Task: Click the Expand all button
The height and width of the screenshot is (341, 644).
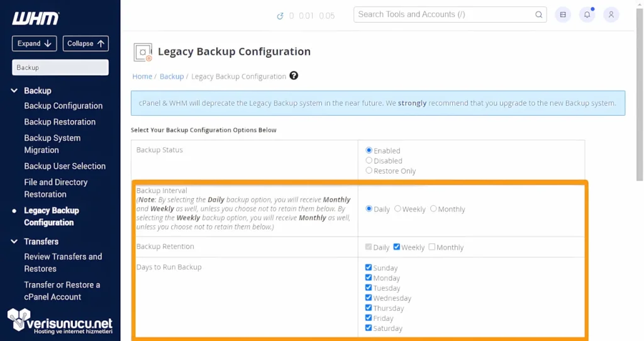Action: coord(34,43)
